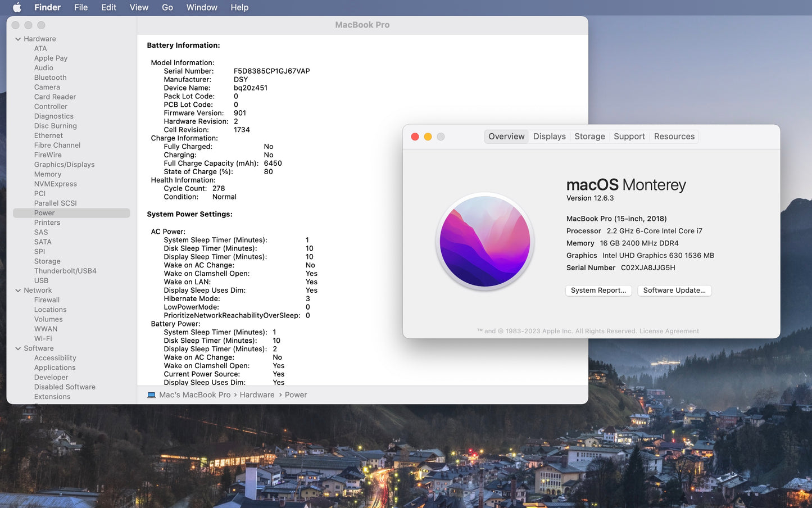The image size is (812, 508).
Task: Click the macOS Monterey logo image
Action: click(484, 242)
